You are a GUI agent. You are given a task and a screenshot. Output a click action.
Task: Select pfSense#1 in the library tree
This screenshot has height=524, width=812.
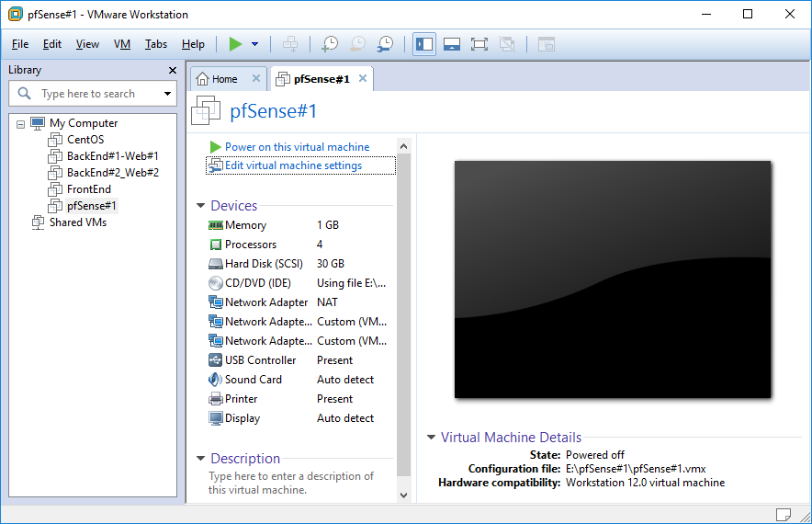click(x=92, y=206)
